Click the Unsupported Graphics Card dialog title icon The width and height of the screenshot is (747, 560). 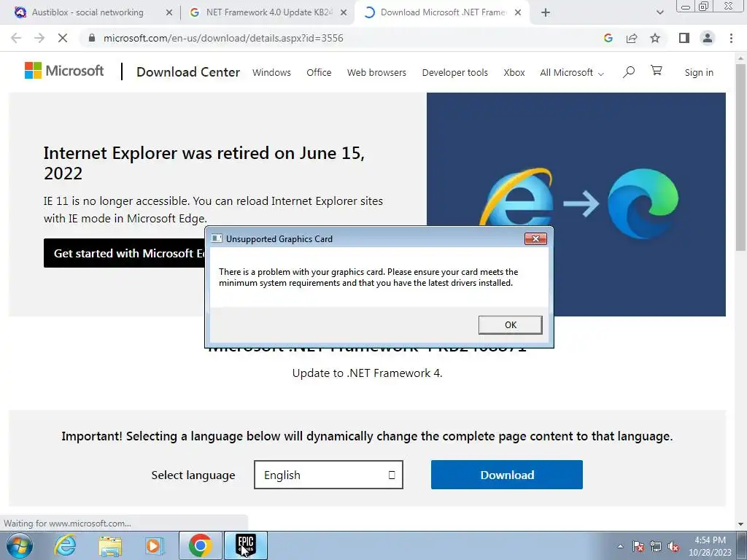217,238
